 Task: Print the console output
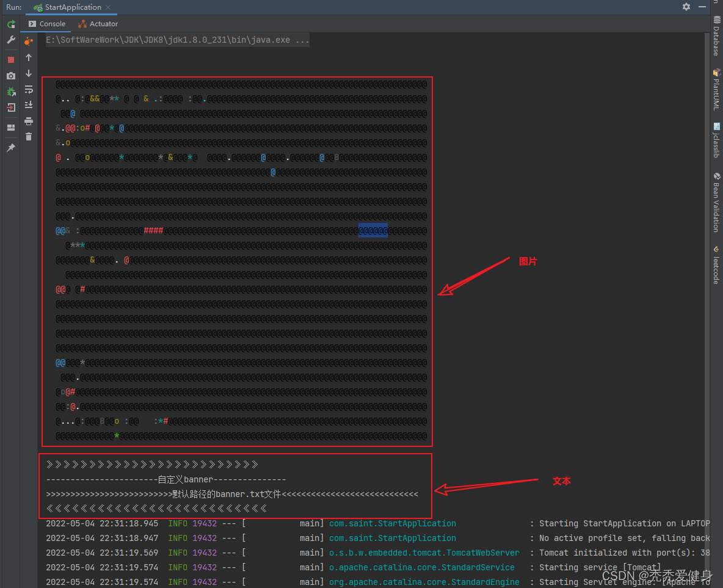(29, 121)
